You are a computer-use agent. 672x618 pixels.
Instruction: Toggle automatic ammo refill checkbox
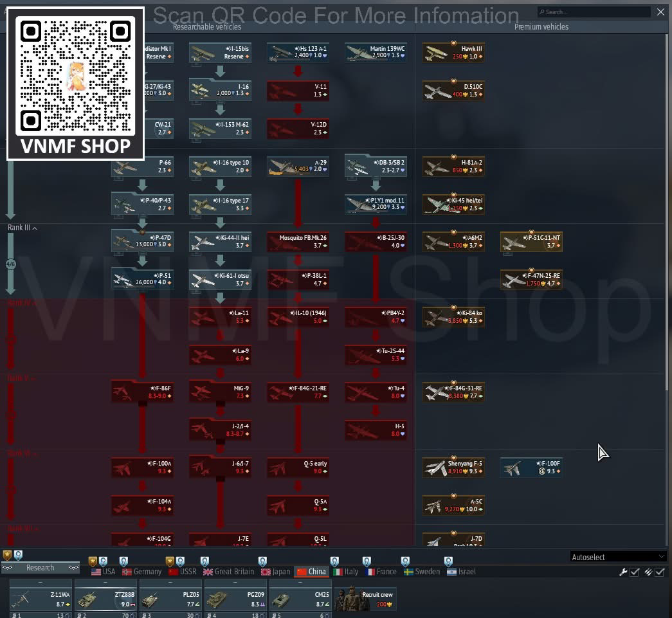click(660, 572)
